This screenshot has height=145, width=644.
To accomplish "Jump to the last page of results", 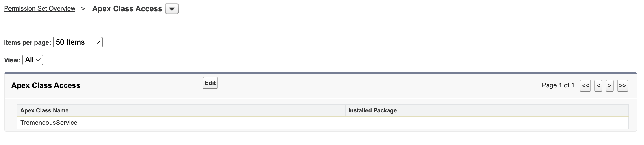I will point(622,86).
